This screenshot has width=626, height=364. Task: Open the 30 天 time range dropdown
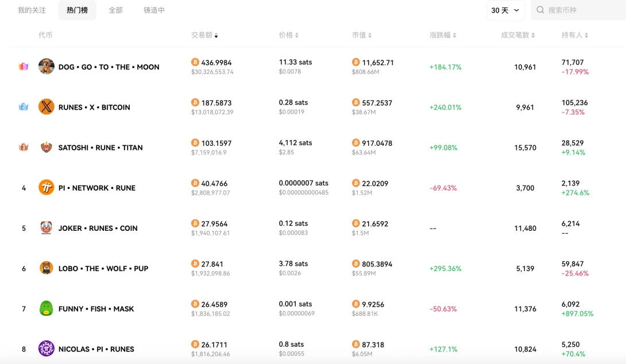click(505, 10)
